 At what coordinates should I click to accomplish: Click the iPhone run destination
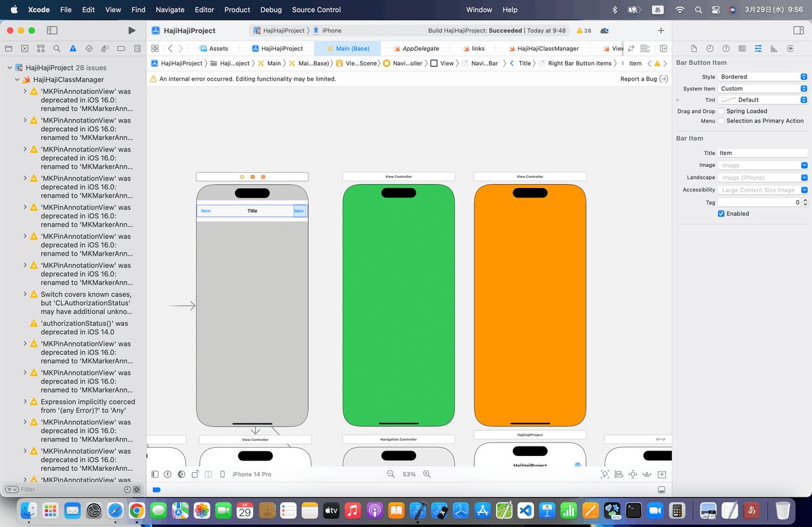click(x=328, y=30)
